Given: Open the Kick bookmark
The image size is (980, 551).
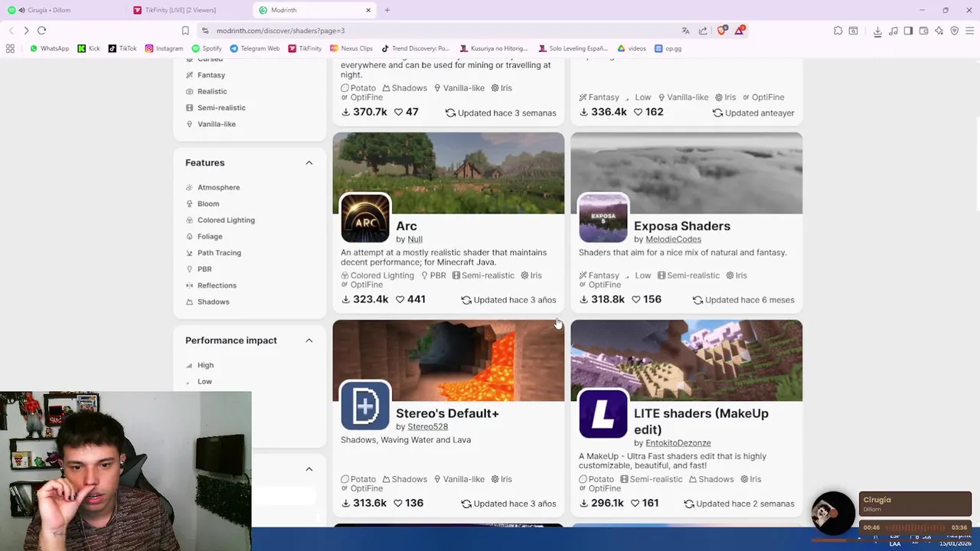Looking at the screenshot, I should click(89, 48).
